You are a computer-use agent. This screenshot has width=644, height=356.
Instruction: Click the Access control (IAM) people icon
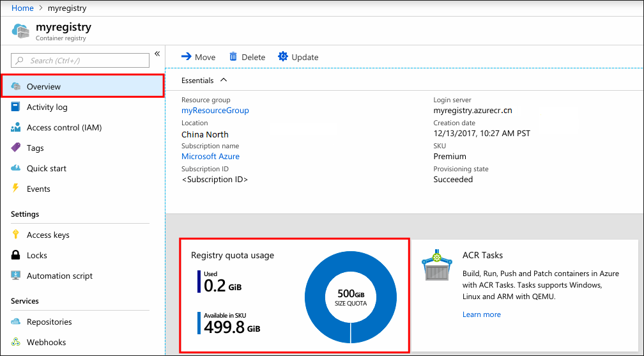point(16,128)
